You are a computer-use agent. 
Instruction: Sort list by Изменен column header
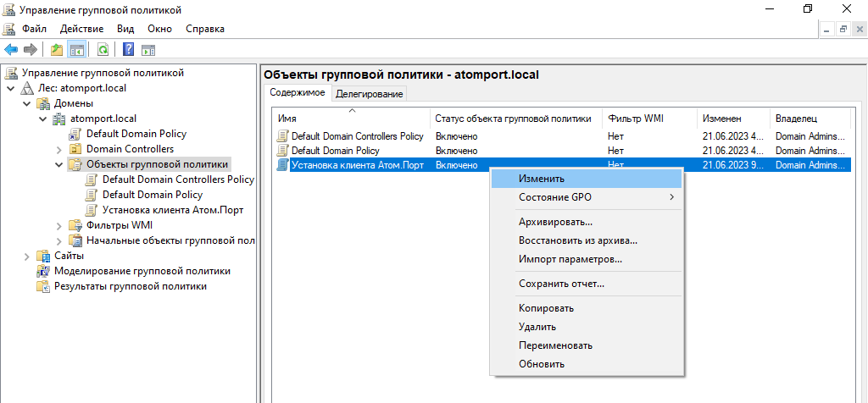[721, 119]
